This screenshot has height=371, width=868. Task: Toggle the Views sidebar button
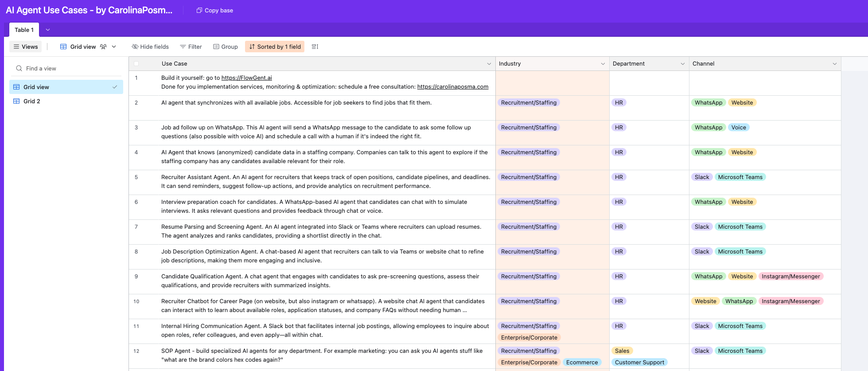(26, 47)
